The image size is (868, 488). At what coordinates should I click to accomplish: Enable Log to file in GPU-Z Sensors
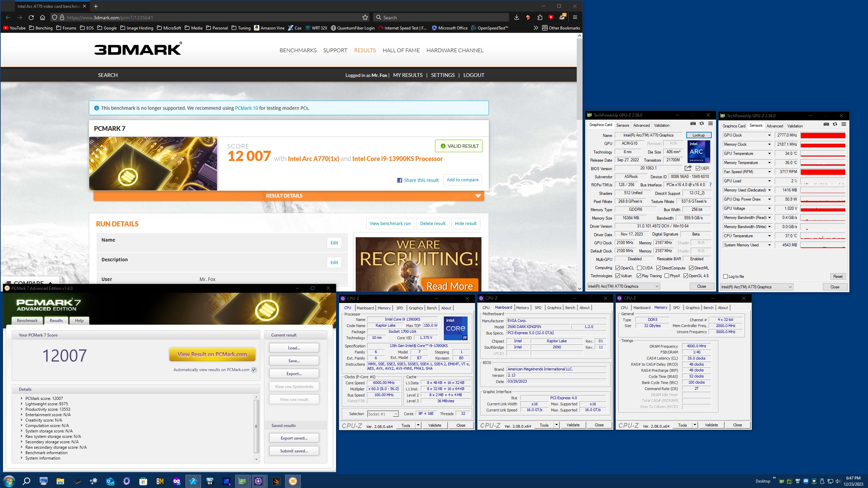click(726, 277)
